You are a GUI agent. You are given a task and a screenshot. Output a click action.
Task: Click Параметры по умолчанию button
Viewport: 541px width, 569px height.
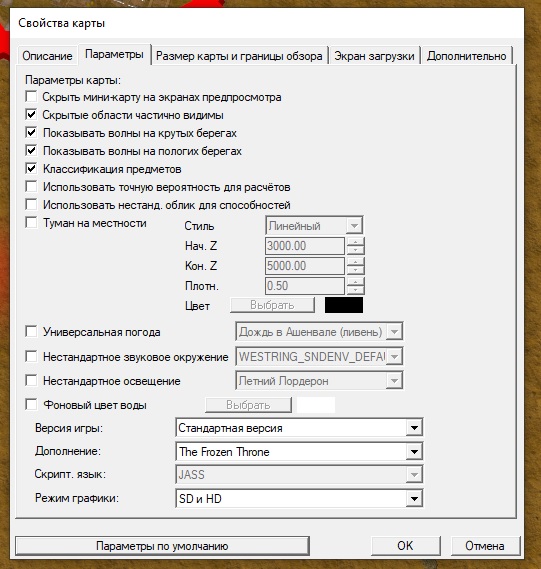coord(162,546)
